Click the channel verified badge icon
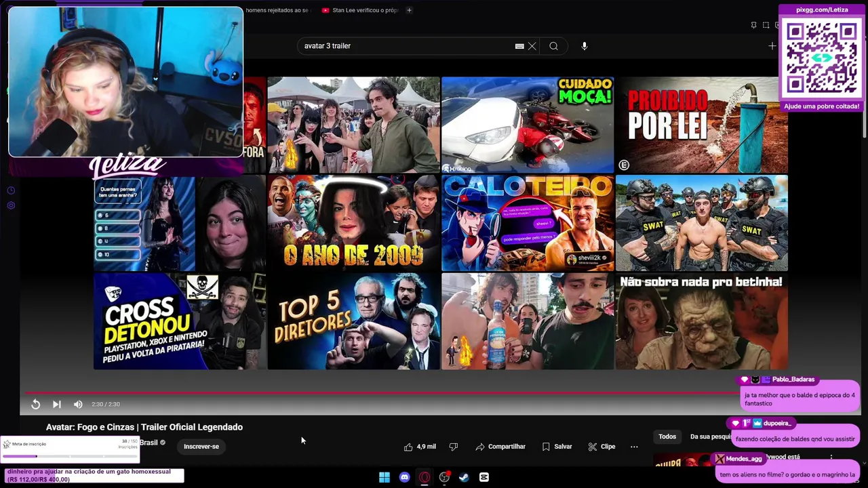This screenshot has height=488, width=868. click(x=162, y=443)
